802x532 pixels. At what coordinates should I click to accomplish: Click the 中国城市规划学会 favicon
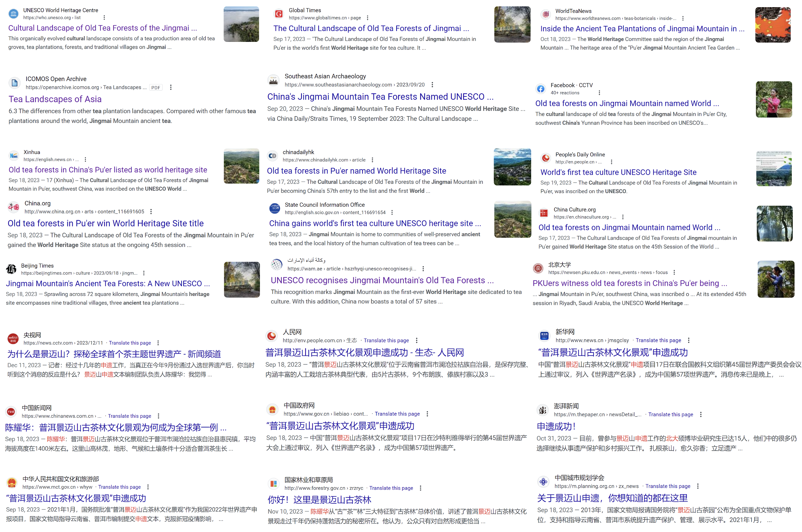543,482
